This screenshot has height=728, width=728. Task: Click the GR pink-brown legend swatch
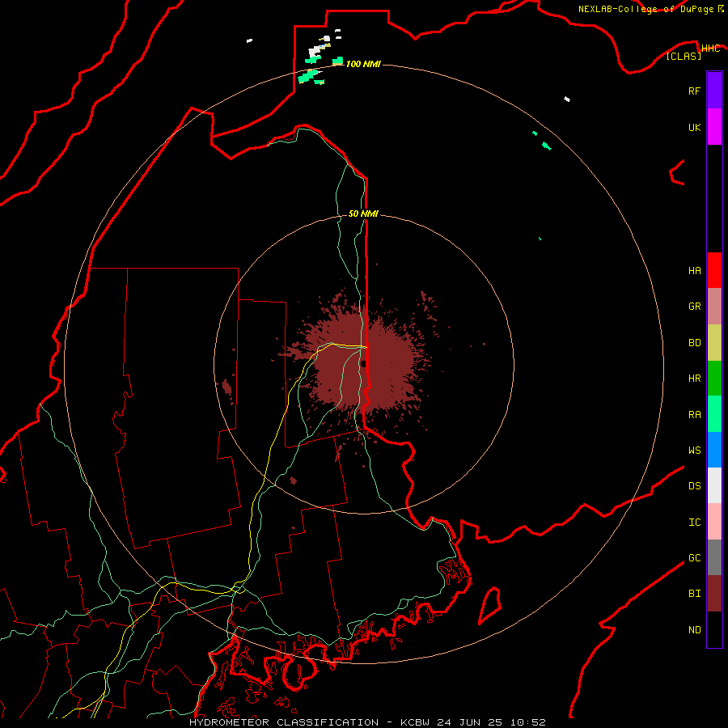(x=714, y=307)
